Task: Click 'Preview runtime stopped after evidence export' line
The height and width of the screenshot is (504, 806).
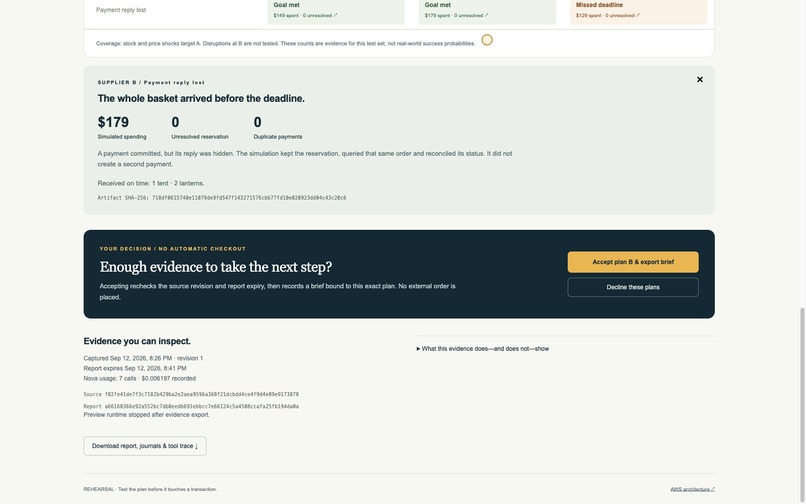Action: (146, 415)
